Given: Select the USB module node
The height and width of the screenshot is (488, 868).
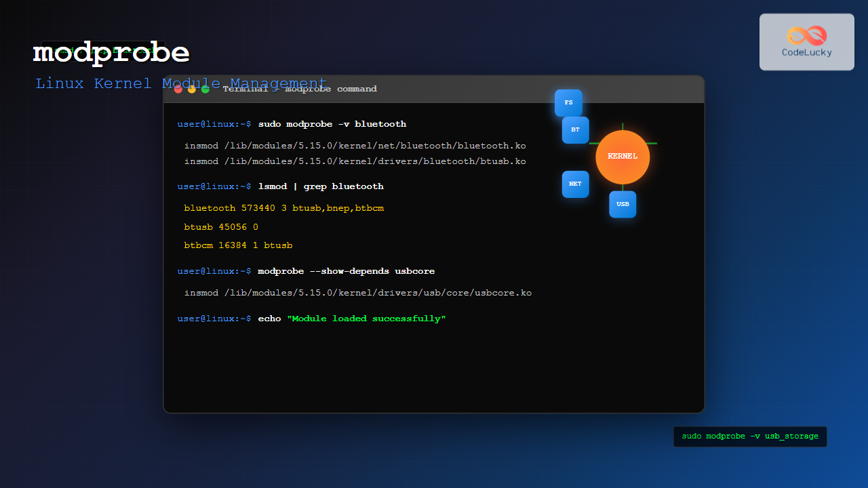Looking at the screenshot, I should coord(623,204).
